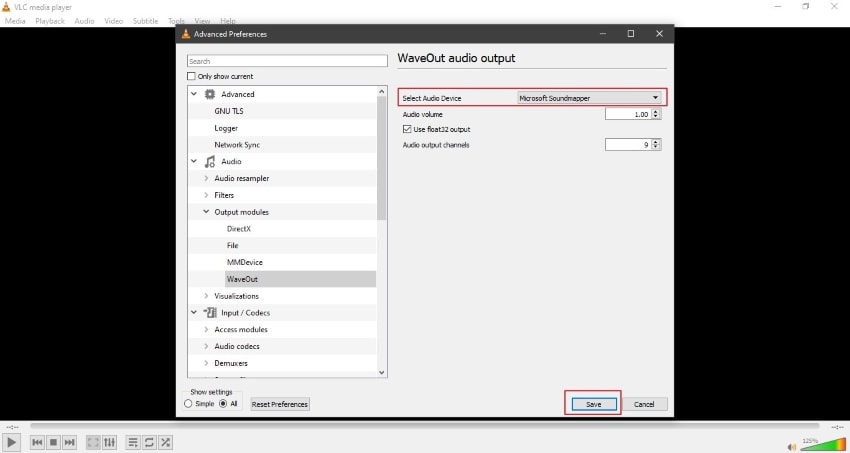850x453 pixels.
Task: Open the Select Audio Device dropdown
Action: 589,98
